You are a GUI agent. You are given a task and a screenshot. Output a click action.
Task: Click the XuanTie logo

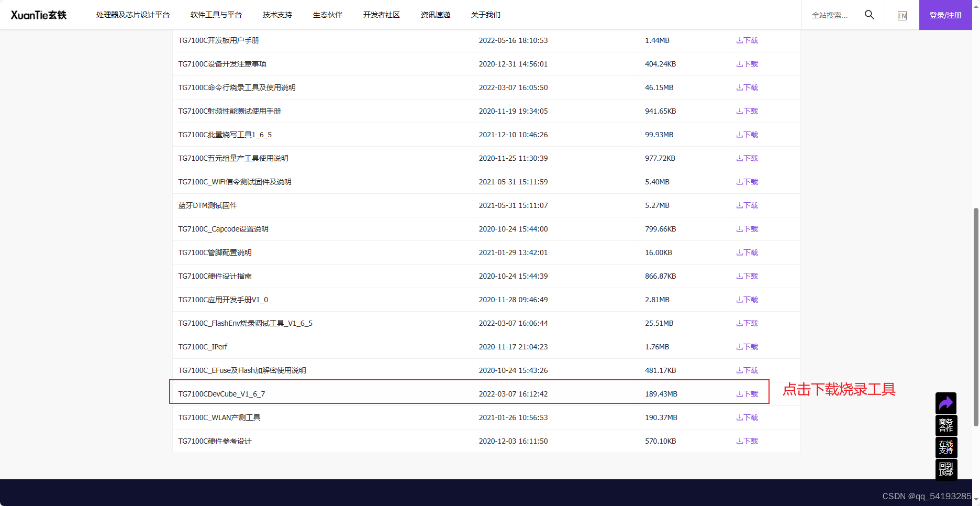[x=39, y=15]
